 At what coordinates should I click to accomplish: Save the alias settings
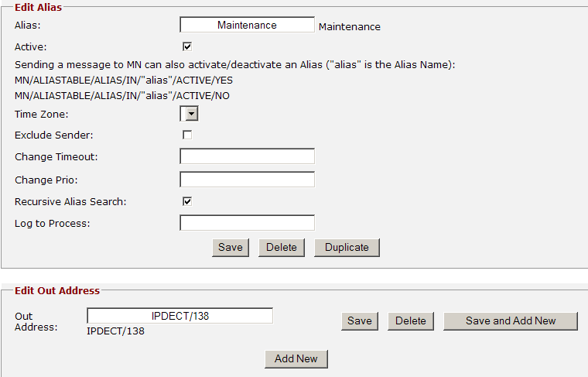pyautogui.click(x=230, y=248)
